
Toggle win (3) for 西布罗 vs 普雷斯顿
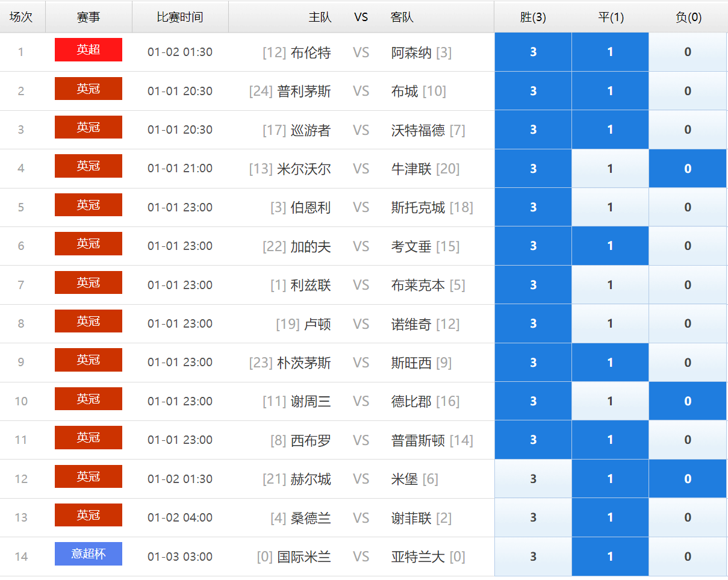coord(533,440)
